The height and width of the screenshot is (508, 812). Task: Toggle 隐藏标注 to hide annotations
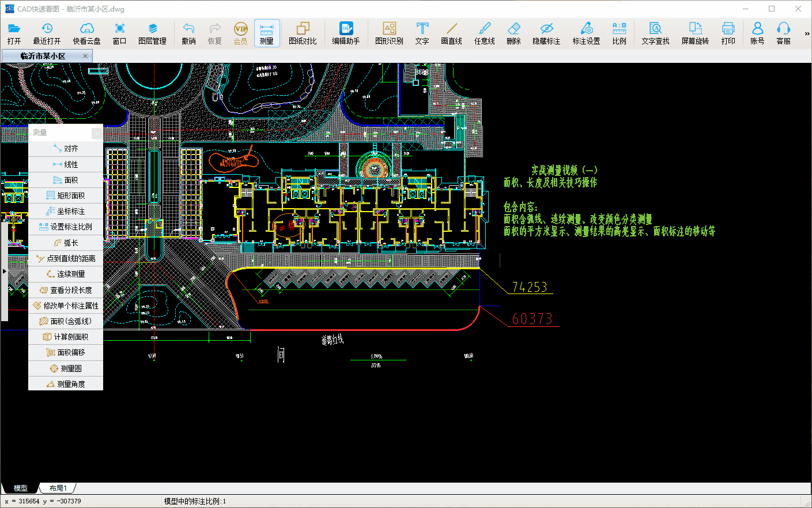tap(546, 33)
